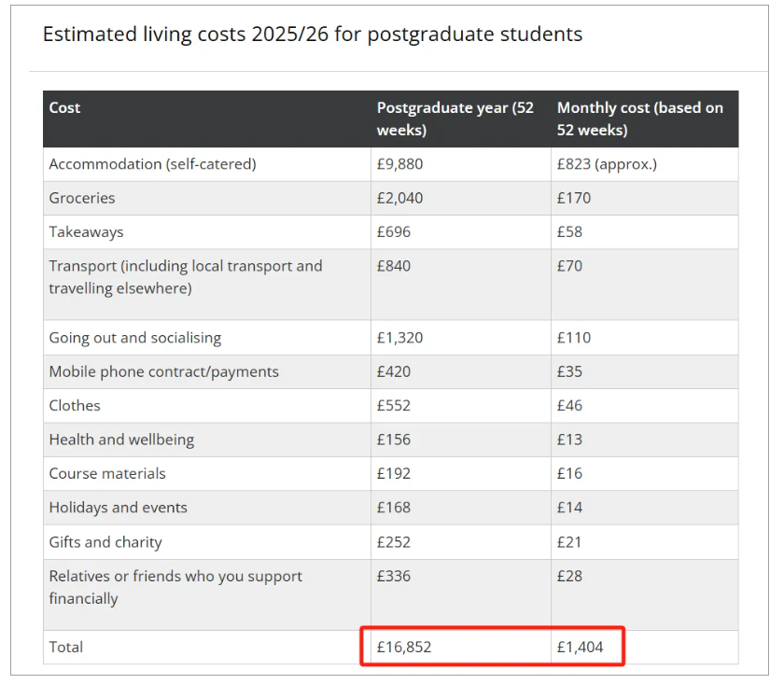Click the 'Estimated living costs 2025/26' heading
This screenshot has width=784, height=684.
pyautogui.click(x=313, y=35)
